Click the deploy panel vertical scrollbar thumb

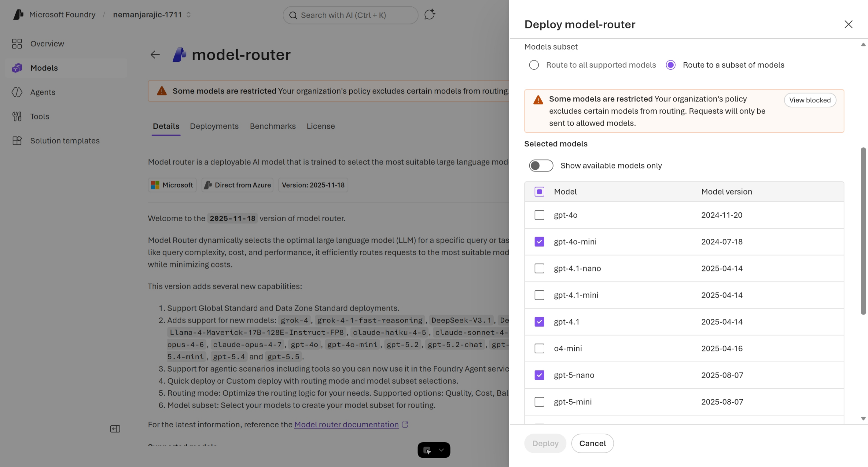tap(863, 231)
